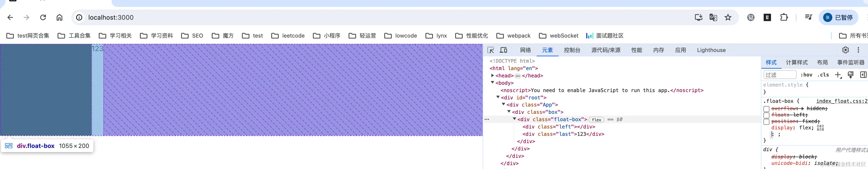The width and height of the screenshot is (868, 169).
Task: Toggle the :hov element state panel
Action: pos(806,75)
